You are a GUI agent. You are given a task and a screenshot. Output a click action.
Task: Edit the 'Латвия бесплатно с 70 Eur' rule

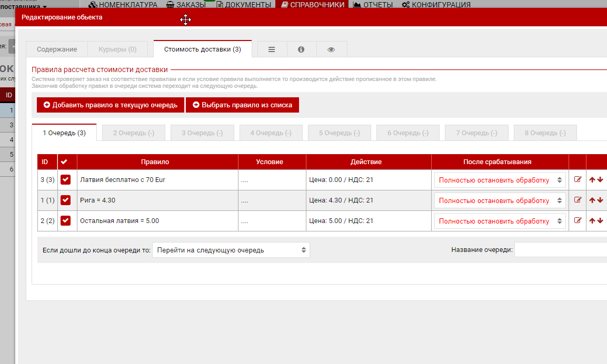click(578, 179)
